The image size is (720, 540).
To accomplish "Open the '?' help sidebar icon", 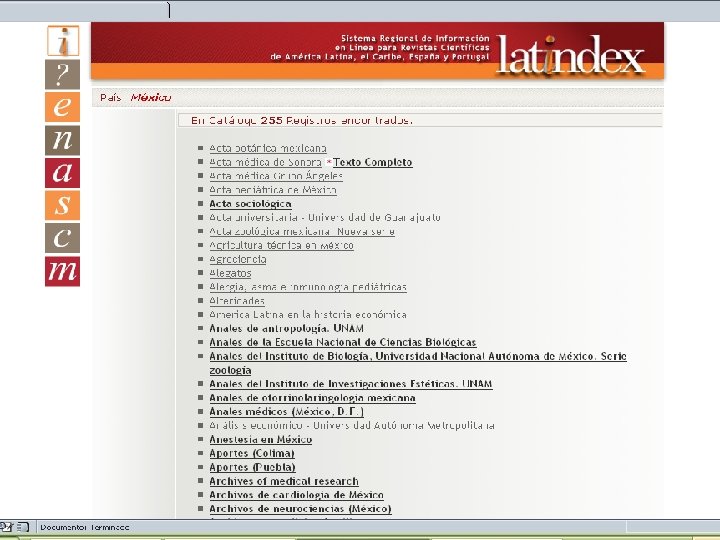I will click(62, 74).
